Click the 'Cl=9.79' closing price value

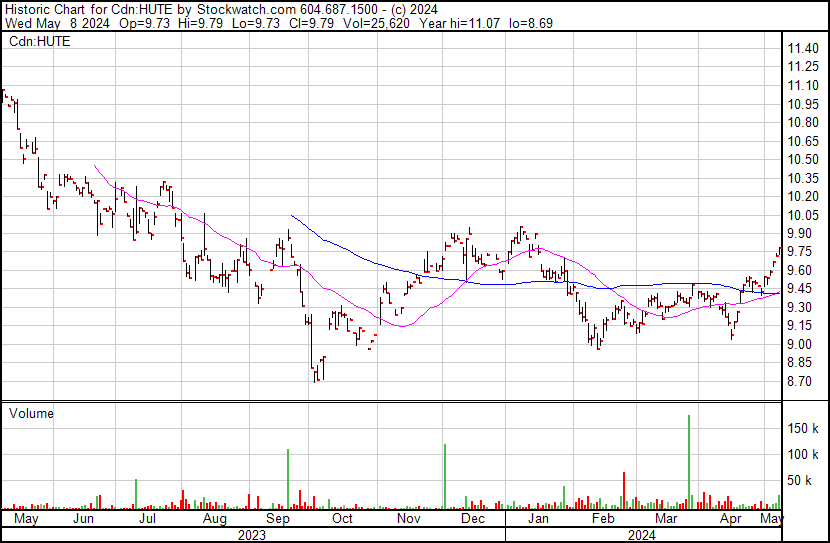point(311,23)
